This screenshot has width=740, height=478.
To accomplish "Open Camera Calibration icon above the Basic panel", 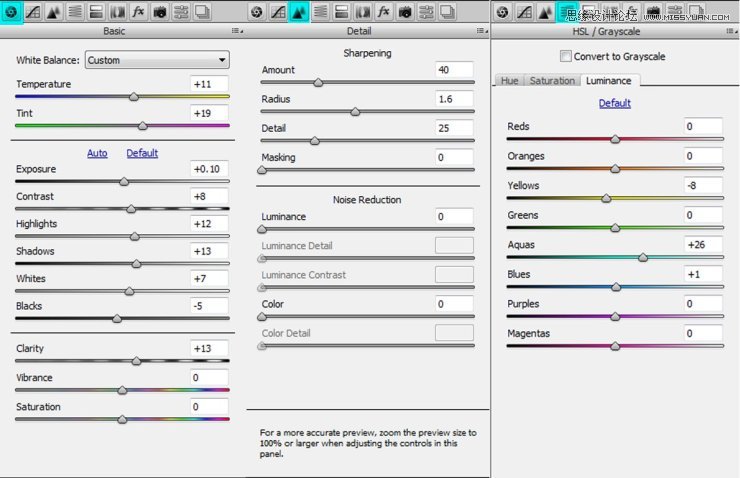I will click(160, 12).
